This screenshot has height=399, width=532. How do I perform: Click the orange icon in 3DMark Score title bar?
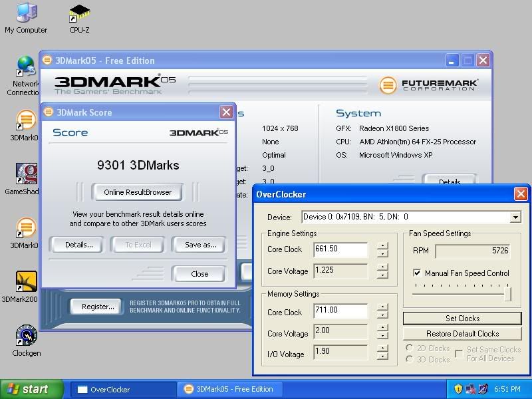point(49,112)
